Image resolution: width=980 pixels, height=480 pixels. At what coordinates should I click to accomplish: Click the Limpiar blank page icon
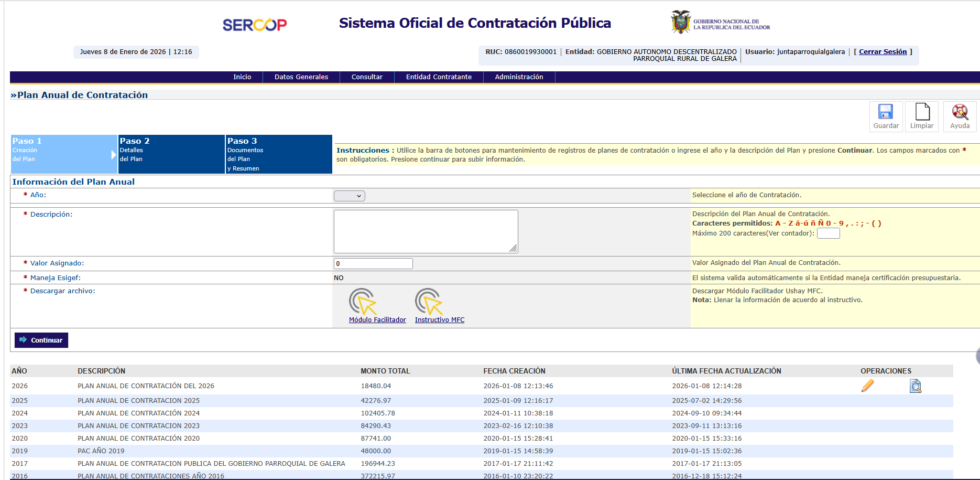(922, 112)
